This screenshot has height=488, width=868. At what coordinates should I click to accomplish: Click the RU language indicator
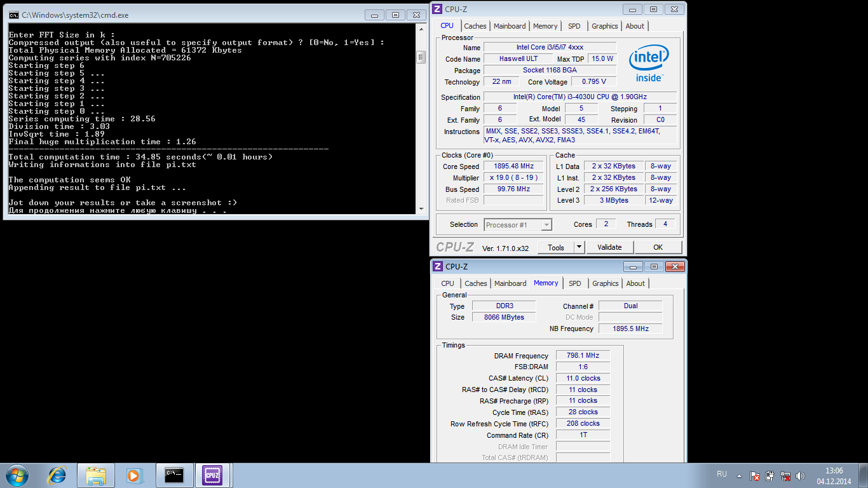722,474
